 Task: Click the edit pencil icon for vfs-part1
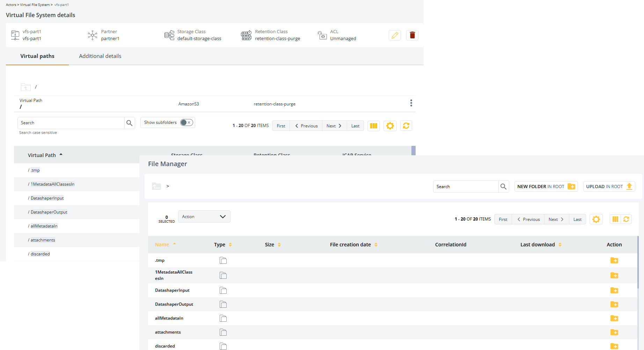(395, 35)
